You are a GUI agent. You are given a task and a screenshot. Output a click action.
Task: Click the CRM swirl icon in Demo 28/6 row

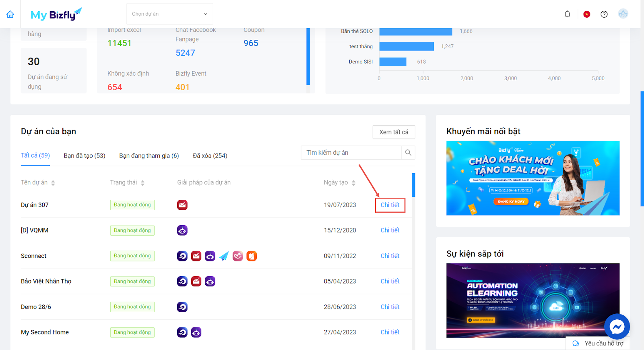(x=182, y=307)
